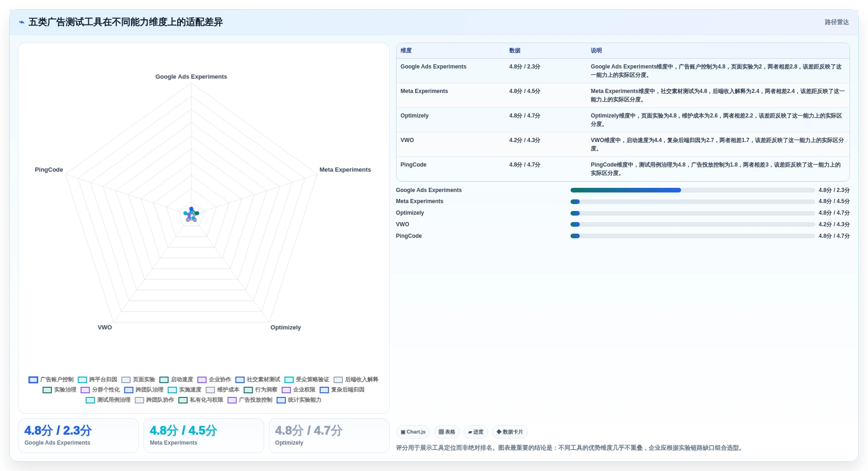
Task: Open the Optimizely score card
Action: coord(329,435)
